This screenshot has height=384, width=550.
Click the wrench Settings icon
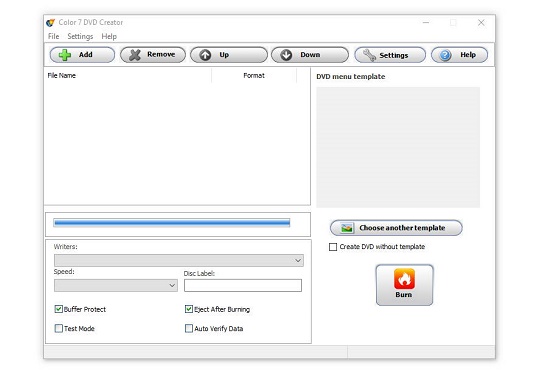tap(369, 55)
